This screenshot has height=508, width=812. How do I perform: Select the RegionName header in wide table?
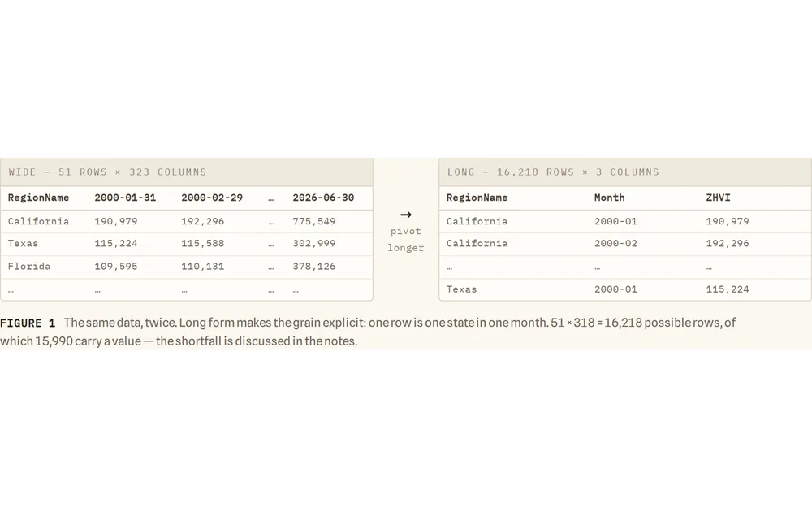[x=38, y=198]
